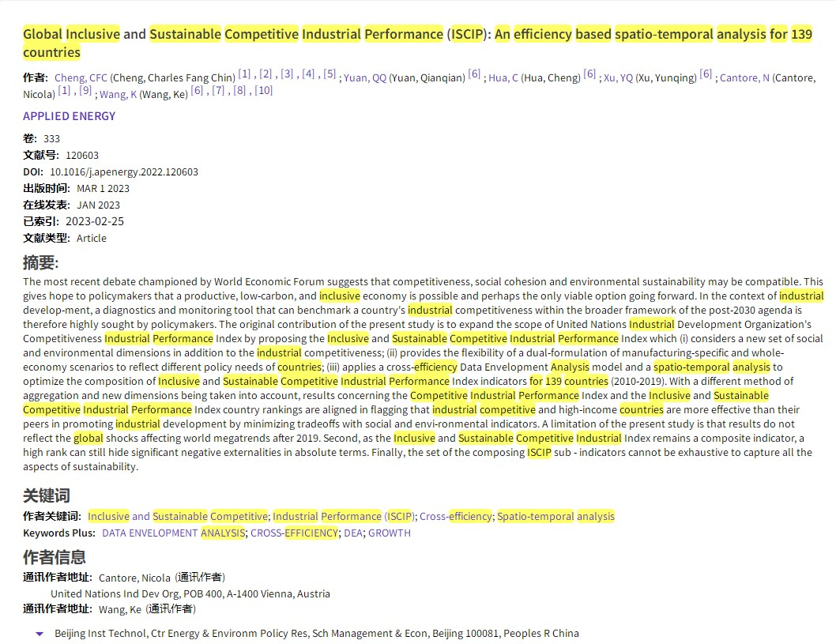836x644 pixels.
Task: Open affiliation superscript [8] after Wang, K
Action: click(x=239, y=91)
